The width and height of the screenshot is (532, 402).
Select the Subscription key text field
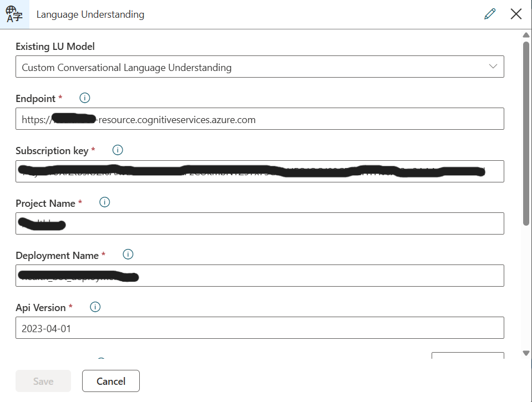[260, 171]
